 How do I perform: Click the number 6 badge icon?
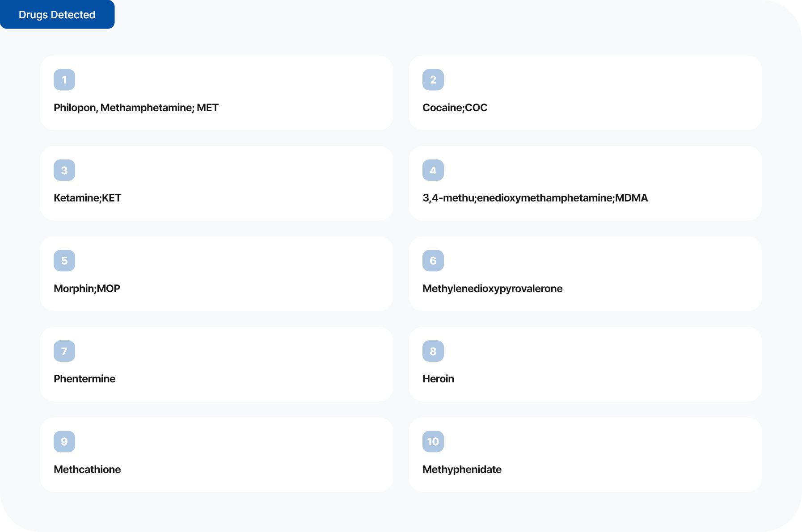[x=433, y=261]
